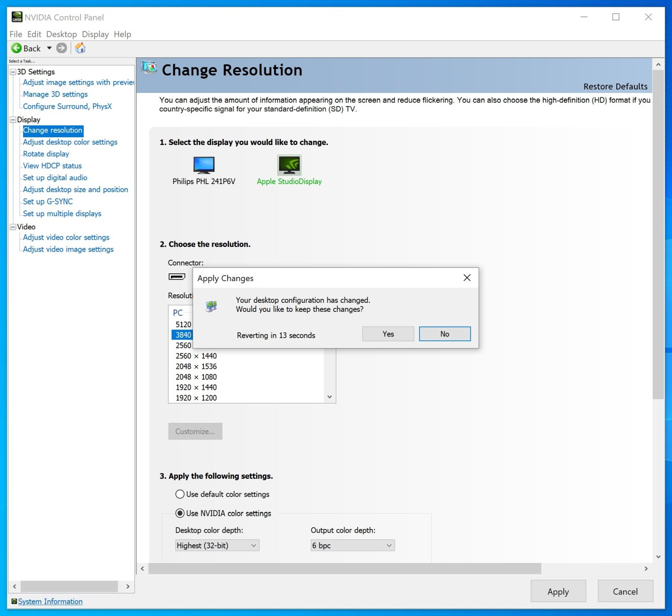Open Set up digital audio
Screen dimensions: 672x616
tap(55, 178)
